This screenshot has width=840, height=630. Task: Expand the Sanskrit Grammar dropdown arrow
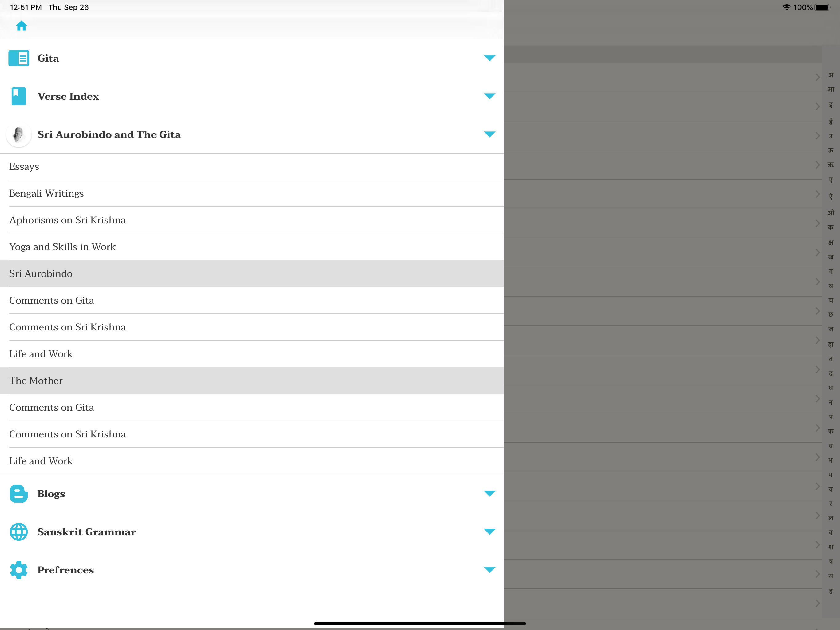point(489,532)
